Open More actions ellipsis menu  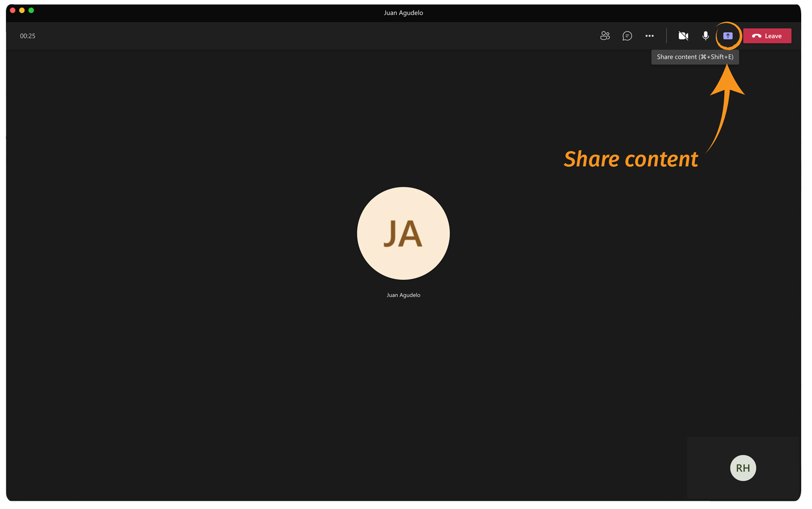coord(649,36)
